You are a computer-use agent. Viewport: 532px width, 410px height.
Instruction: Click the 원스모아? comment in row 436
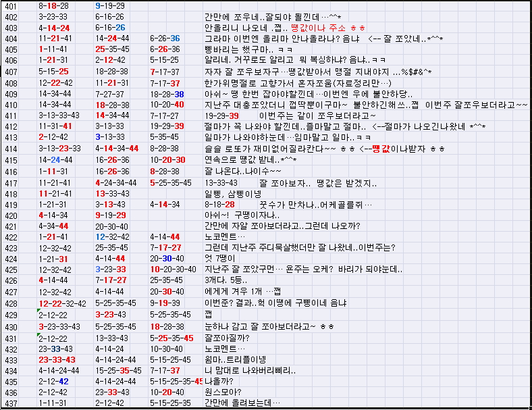click(223, 392)
